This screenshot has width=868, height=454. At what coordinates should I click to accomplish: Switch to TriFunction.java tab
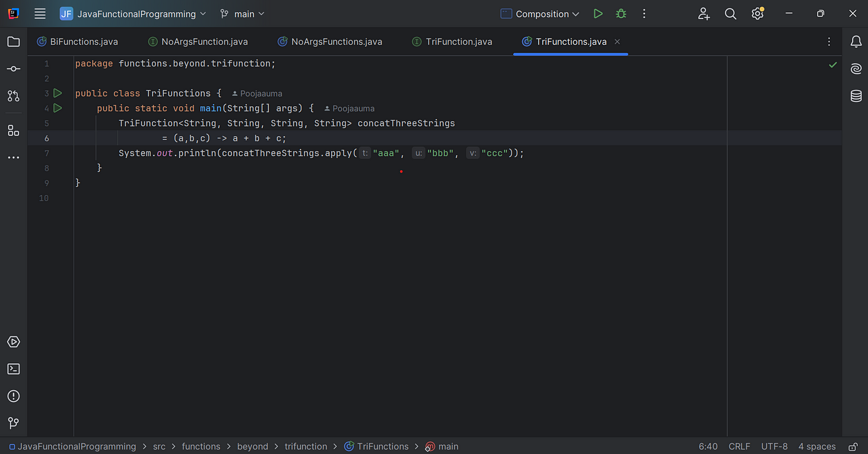[x=453, y=42]
